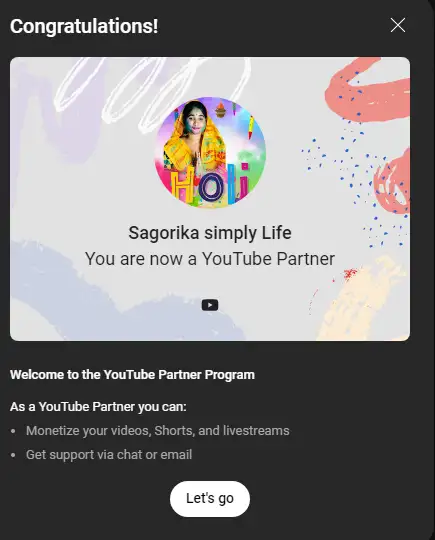Click the 'Monetize your videos, Shorts, and livestreams' item
The height and width of the screenshot is (540, 435).
click(x=158, y=431)
